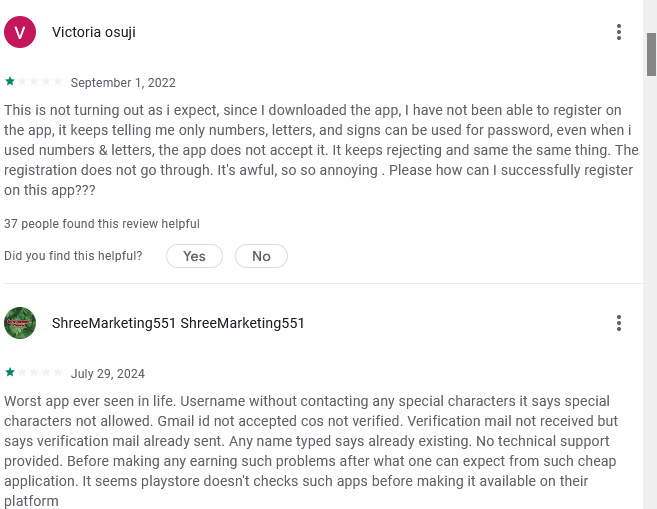Click the green star on ShreeMarketing551's rating
This screenshot has width=657, height=509.
(10, 372)
